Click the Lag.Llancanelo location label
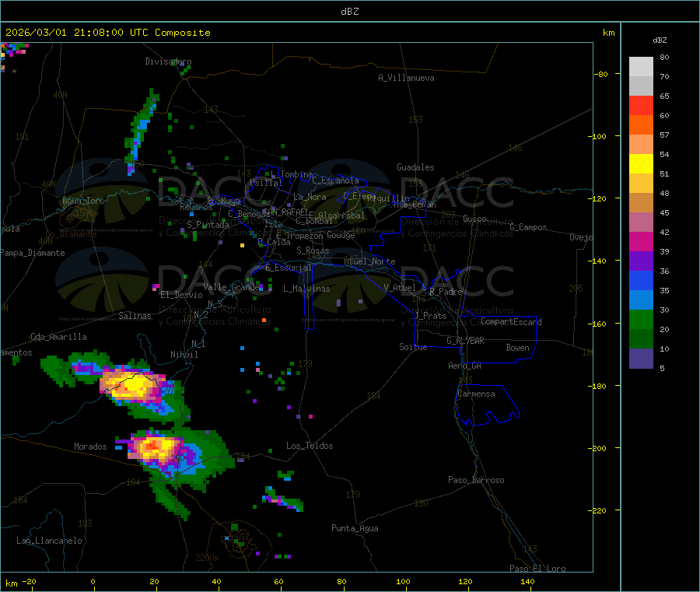The width and height of the screenshot is (700, 592). 49,541
